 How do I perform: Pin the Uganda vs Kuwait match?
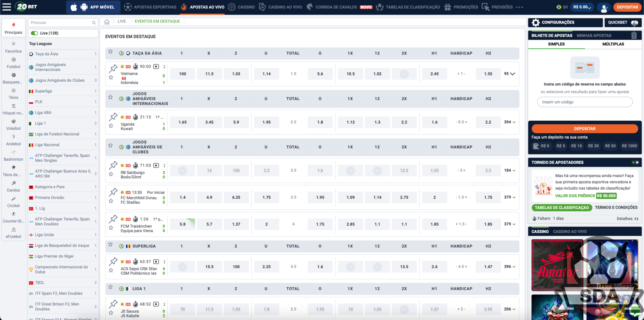point(113,117)
